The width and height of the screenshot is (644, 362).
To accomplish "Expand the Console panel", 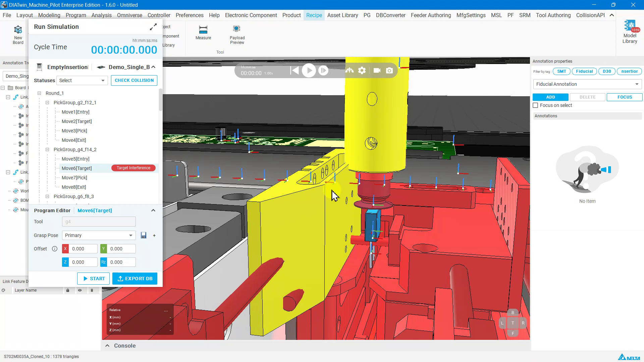I will [x=107, y=346].
